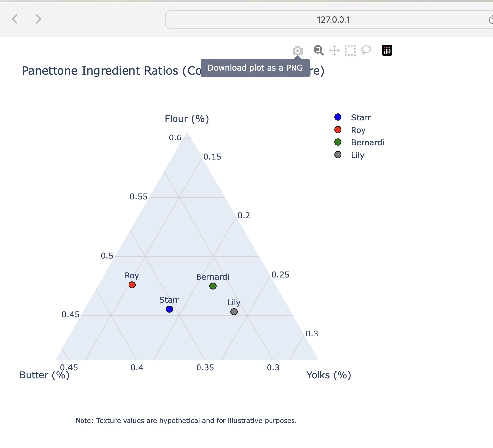Toggle the Starr trace in the legend
This screenshot has height=448, width=493.
[361, 117]
